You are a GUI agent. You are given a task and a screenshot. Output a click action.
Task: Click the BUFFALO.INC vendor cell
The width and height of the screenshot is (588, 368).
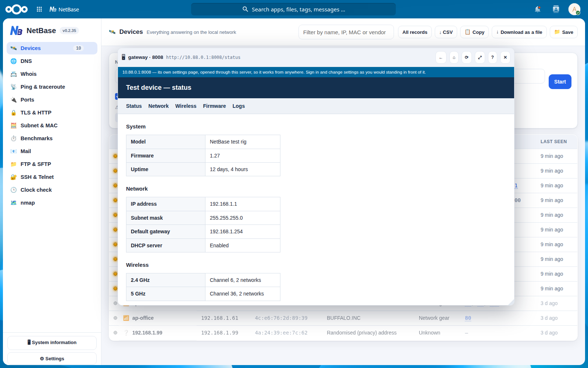click(344, 318)
